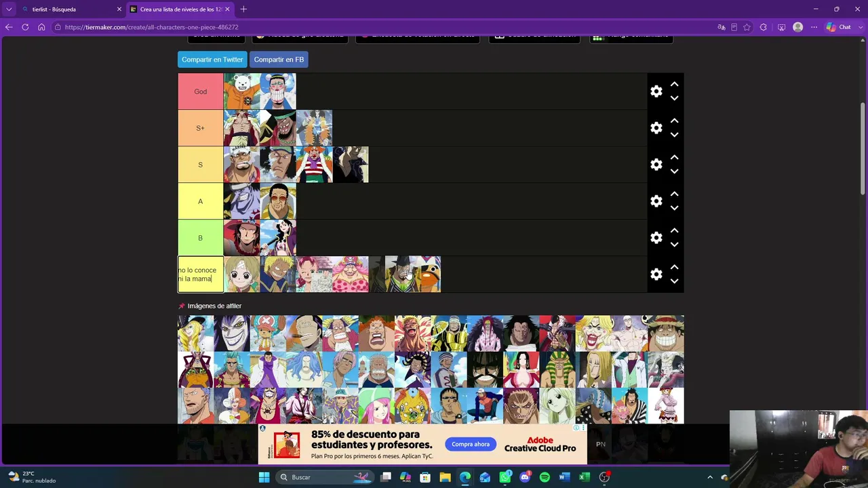Select the polar bear character in God tier

pos(242,91)
